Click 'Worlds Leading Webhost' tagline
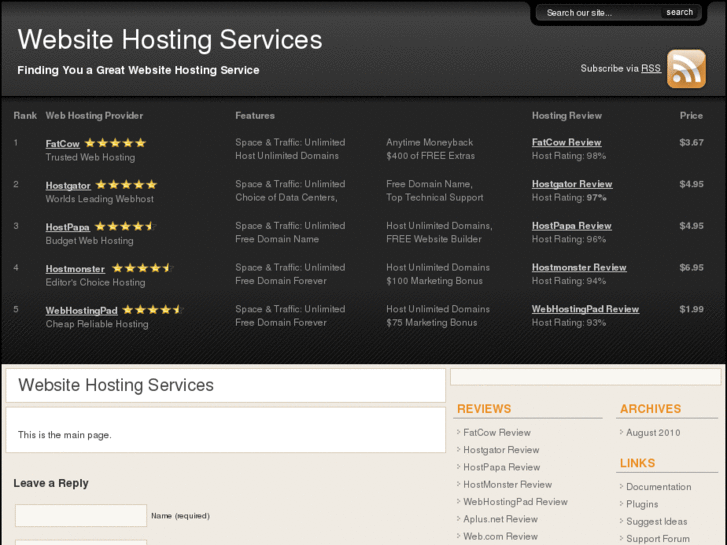The image size is (727, 545). [100, 199]
